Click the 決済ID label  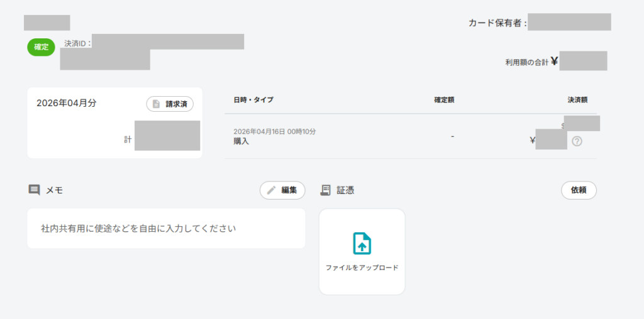(x=77, y=43)
